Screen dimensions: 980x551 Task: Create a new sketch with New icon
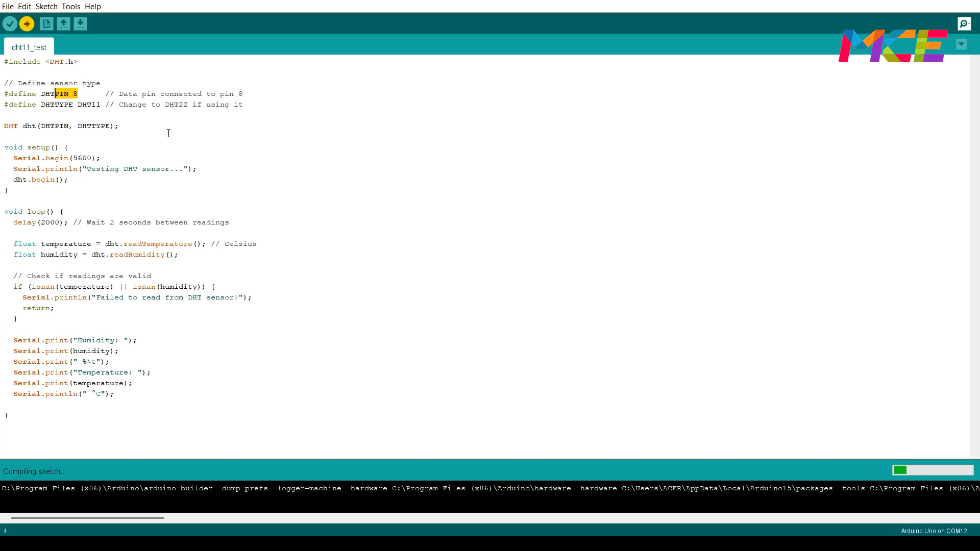(x=46, y=24)
